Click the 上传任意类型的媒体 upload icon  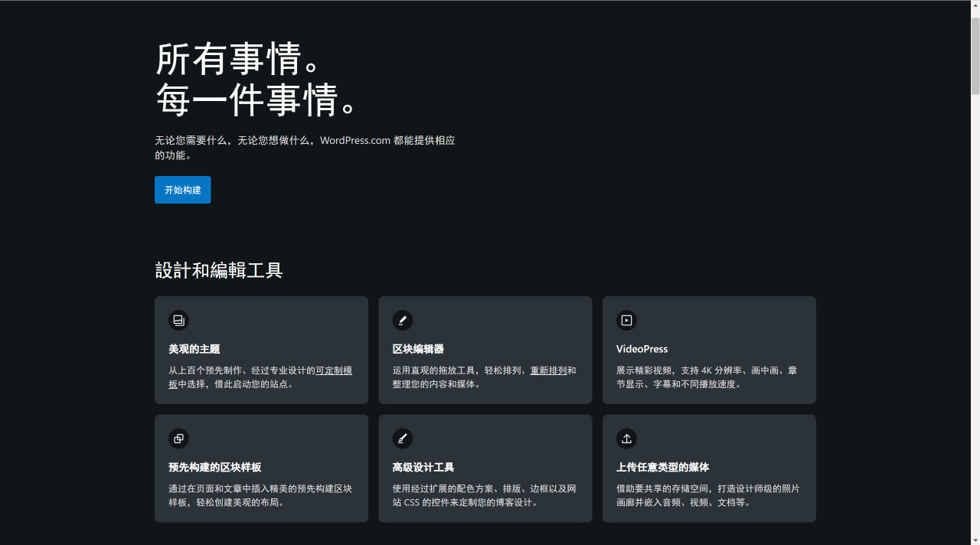[x=626, y=439]
